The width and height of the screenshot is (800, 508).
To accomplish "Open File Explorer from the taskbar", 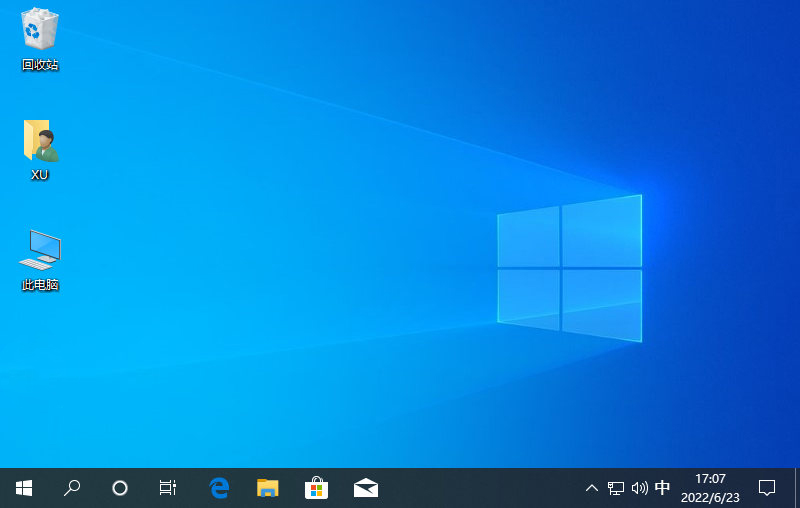I will point(267,488).
